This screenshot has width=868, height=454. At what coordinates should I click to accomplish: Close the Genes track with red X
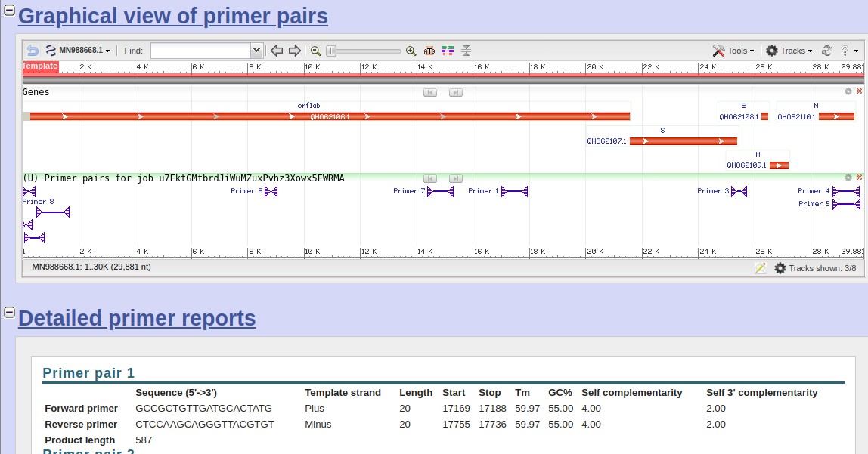tap(859, 91)
